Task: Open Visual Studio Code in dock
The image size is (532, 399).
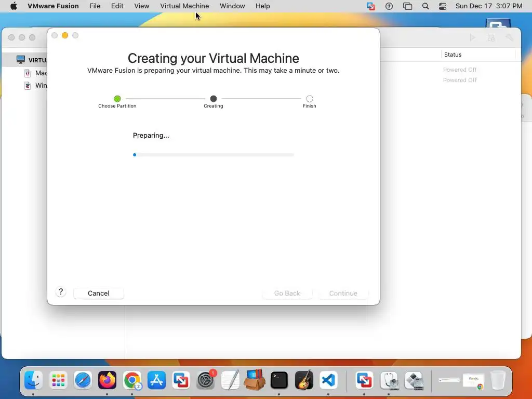Action: click(x=328, y=380)
